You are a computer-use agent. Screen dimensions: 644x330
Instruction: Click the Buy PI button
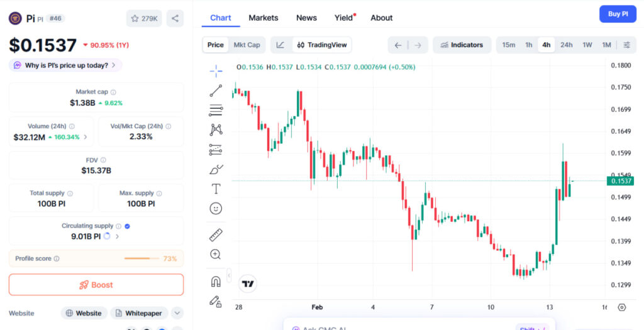coord(618,14)
